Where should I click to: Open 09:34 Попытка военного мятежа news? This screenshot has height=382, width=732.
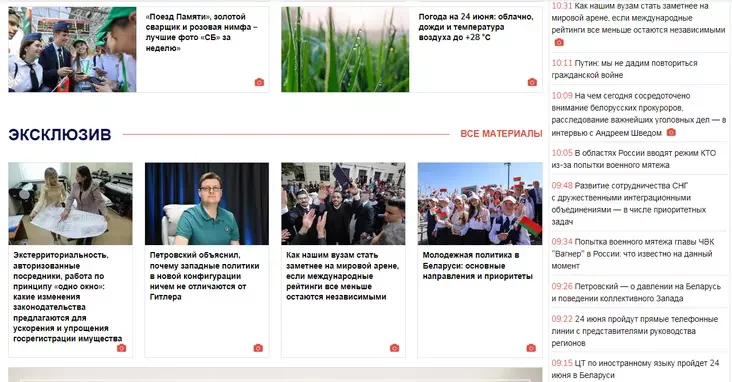[x=633, y=254]
